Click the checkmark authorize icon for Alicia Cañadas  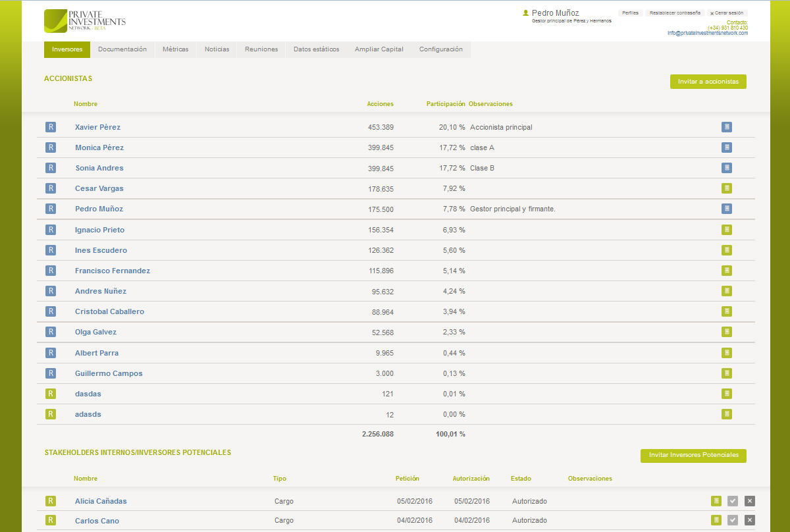[733, 501]
